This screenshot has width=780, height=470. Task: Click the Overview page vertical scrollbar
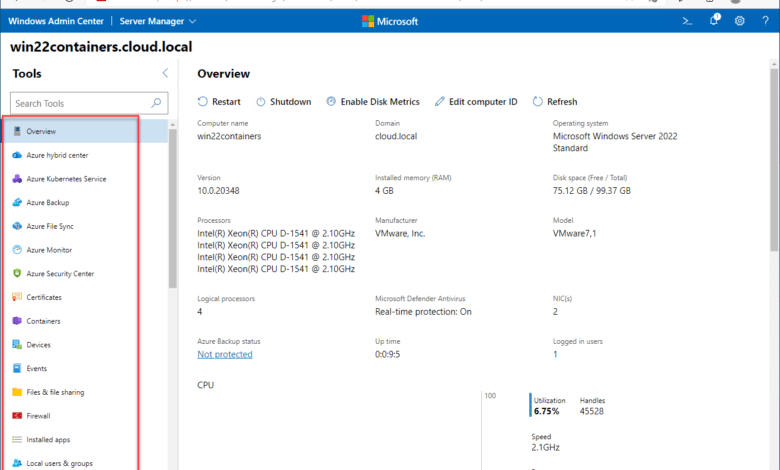[x=774, y=159]
